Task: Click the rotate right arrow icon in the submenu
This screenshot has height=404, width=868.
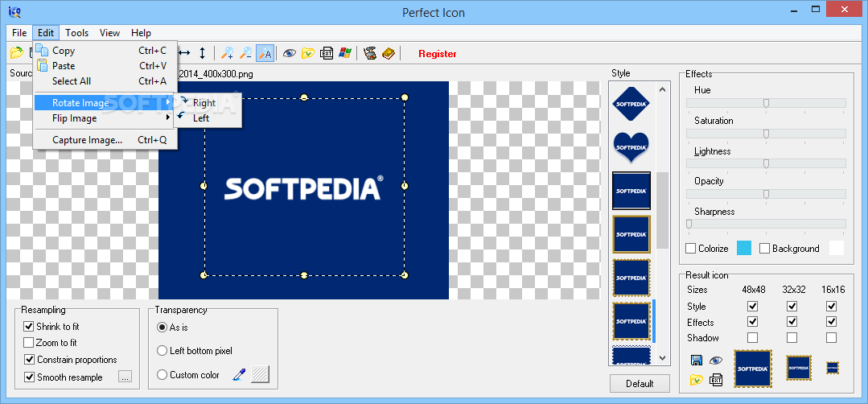Action: pyautogui.click(x=183, y=101)
